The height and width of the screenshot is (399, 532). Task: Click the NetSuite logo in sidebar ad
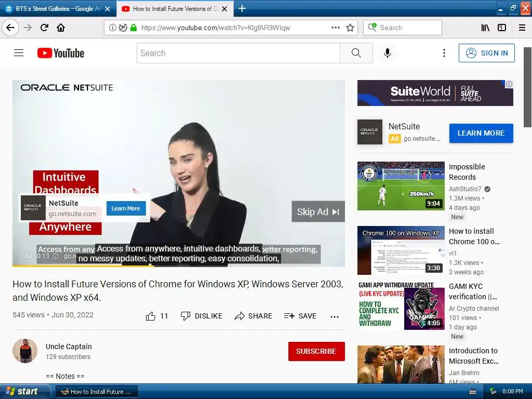(370, 132)
